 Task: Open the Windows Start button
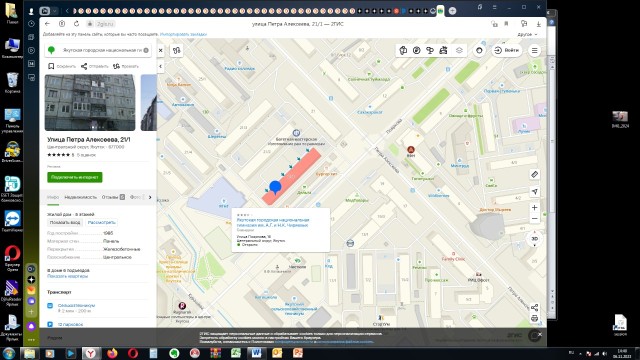point(9,353)
